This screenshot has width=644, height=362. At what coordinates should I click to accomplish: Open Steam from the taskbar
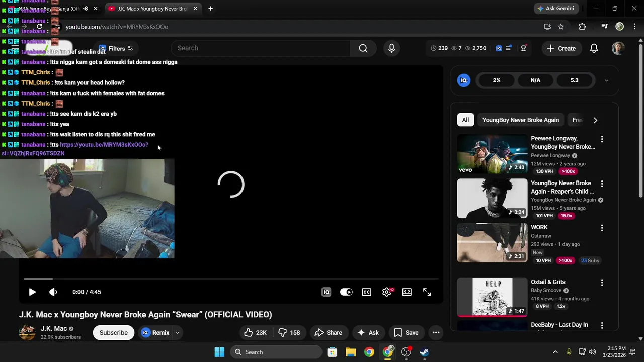point(424,352)
